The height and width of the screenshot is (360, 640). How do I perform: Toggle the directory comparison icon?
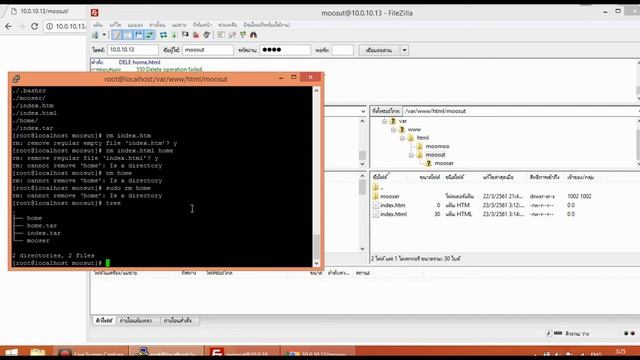point(232,35)
